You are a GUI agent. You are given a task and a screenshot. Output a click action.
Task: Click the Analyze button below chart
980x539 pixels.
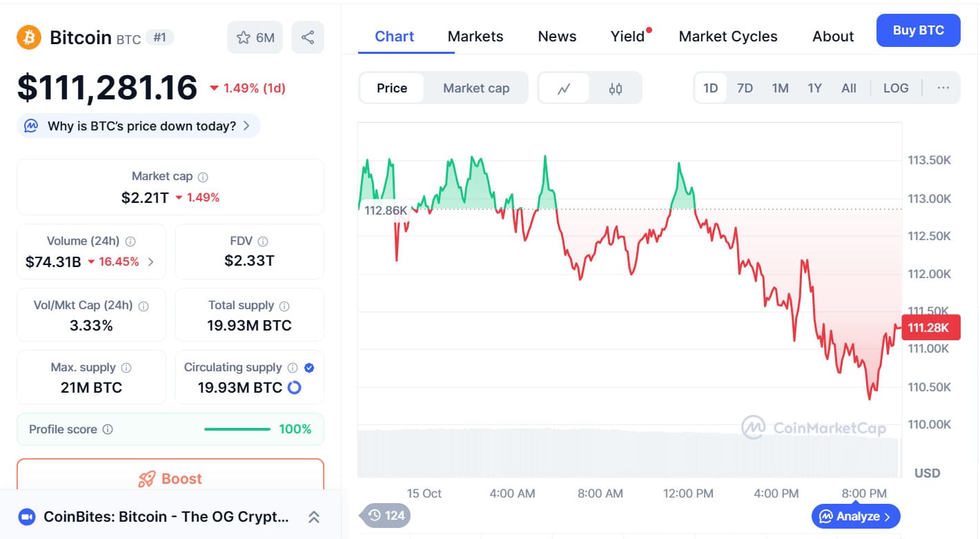[856, 516]
